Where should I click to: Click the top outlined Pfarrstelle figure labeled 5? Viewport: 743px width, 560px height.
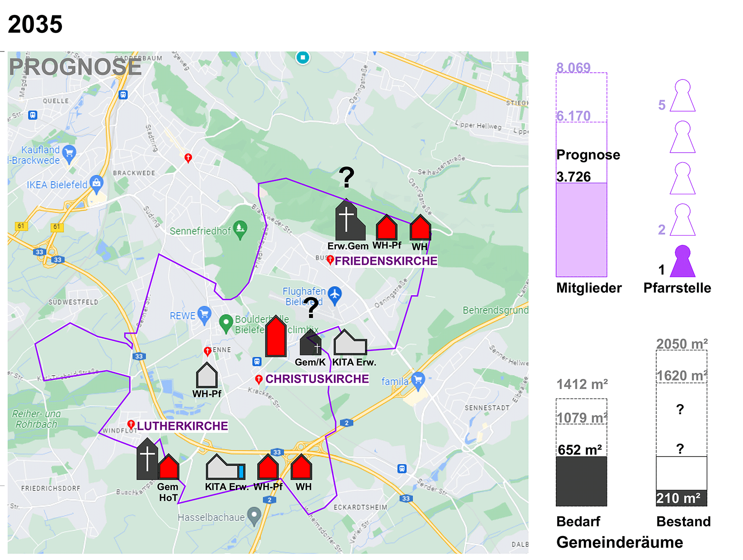(x=682, y=95)
